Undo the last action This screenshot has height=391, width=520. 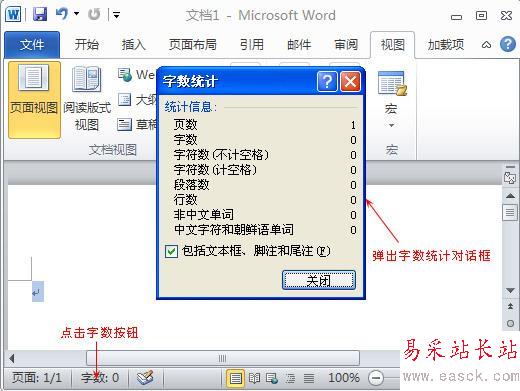tap(62, 14)
